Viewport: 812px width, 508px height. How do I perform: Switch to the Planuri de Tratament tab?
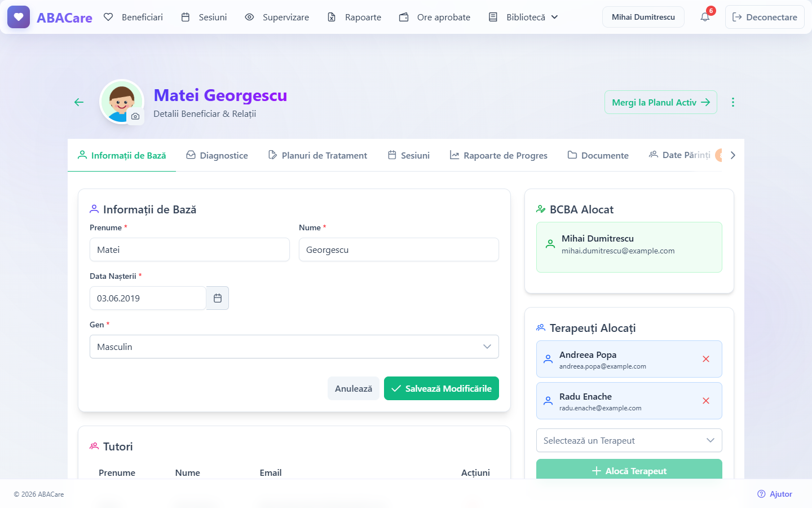point(317,155)
